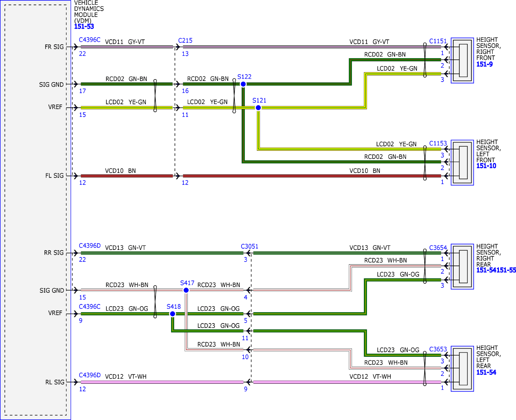
Task: Follow the 151-10 left front sensor link
Action: [x=486, y=166]
